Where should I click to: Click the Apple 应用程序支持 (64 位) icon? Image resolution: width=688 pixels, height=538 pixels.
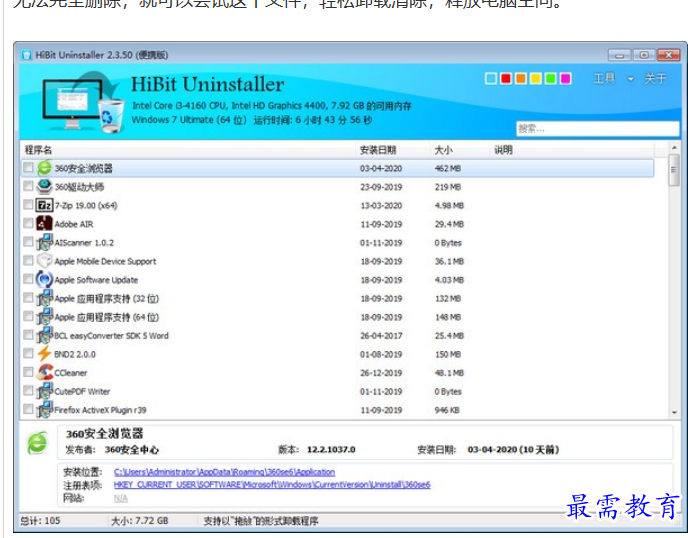pos(44,317)
